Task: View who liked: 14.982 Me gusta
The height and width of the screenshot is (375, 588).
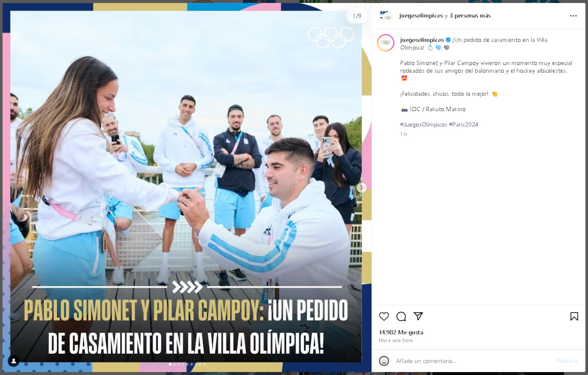Action: coord(401,332)
